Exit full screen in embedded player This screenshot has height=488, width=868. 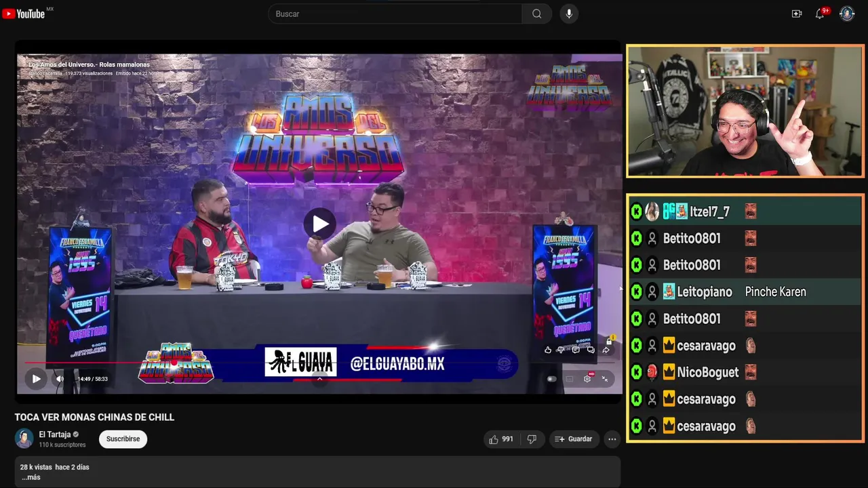605,379
